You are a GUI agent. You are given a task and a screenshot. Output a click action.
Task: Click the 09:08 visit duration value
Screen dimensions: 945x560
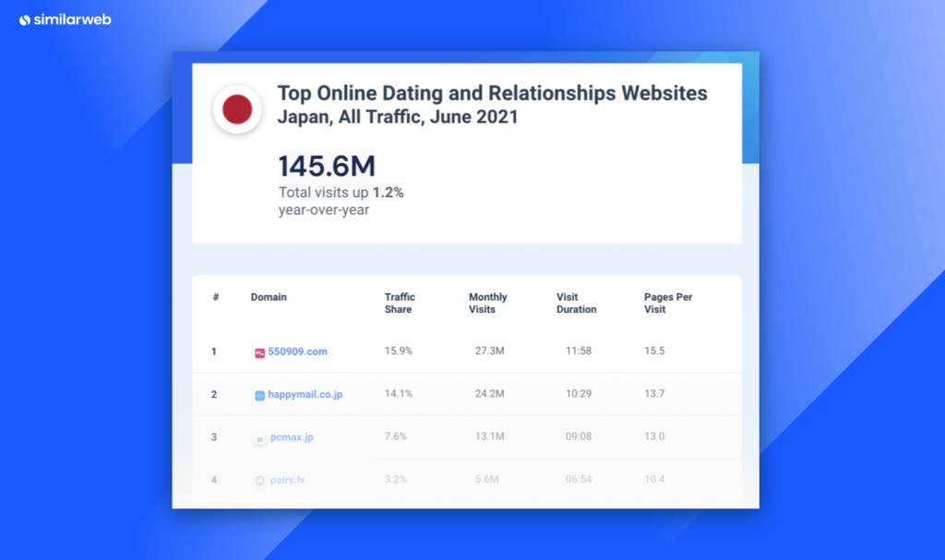click(579, 437)
